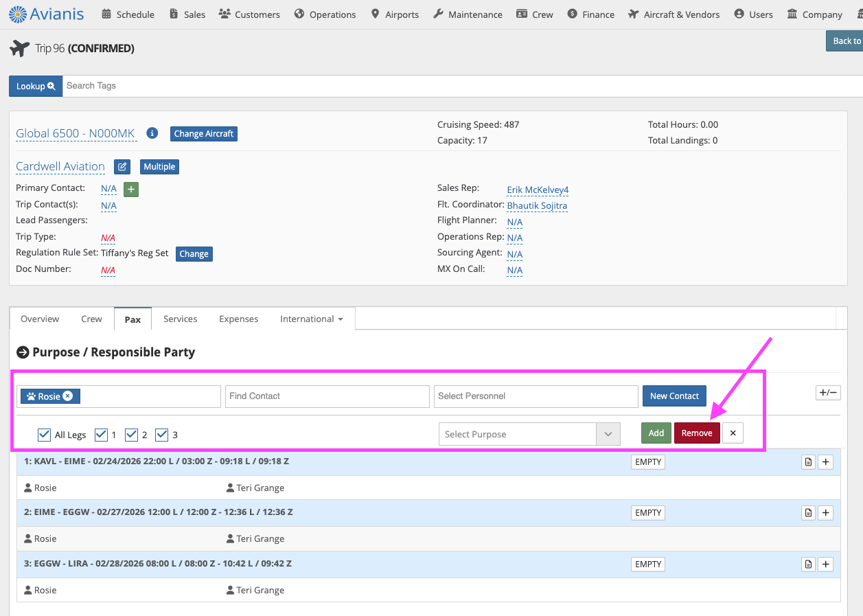Screen dimensions: 863x616
Task: Click the red Remove button
Action: 697,433
